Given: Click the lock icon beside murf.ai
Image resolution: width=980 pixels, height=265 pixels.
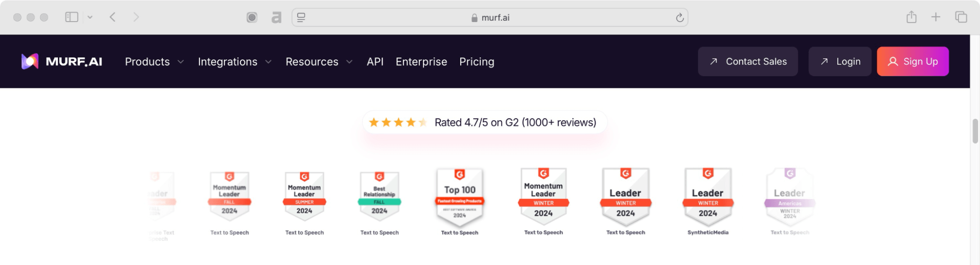Looking at the screenshot, I should tap(474, 18).
